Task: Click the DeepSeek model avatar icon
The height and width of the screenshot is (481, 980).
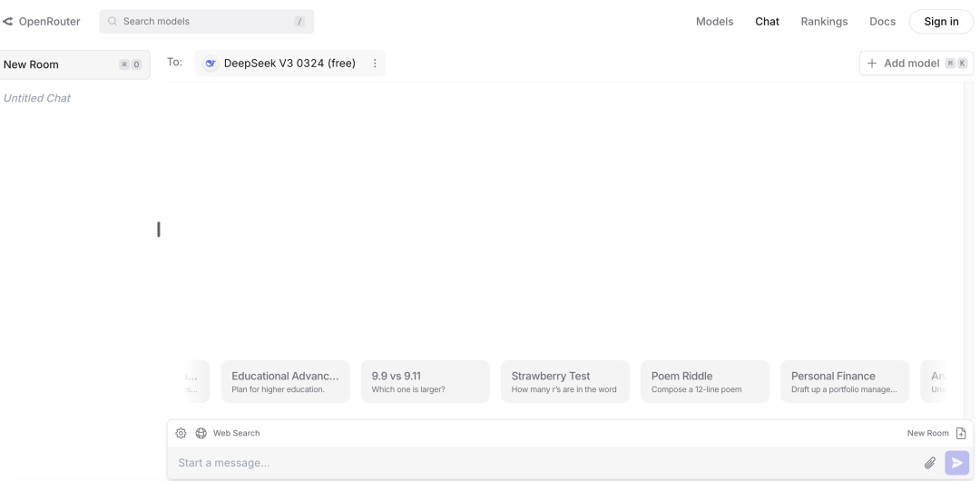Action: 211,64
